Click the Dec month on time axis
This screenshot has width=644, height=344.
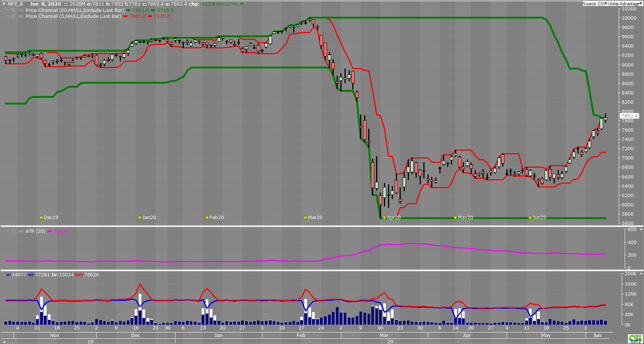(136, 335)
